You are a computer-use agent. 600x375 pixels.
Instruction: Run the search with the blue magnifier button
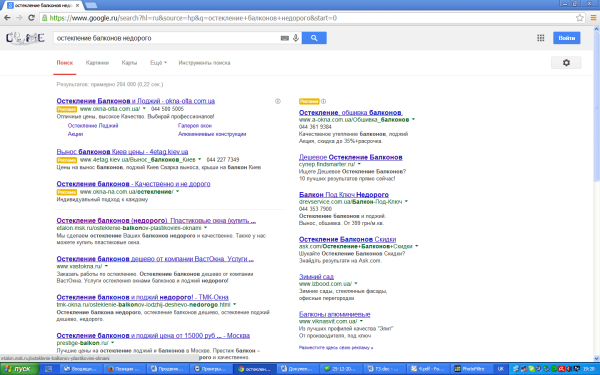tap(314, 38)
